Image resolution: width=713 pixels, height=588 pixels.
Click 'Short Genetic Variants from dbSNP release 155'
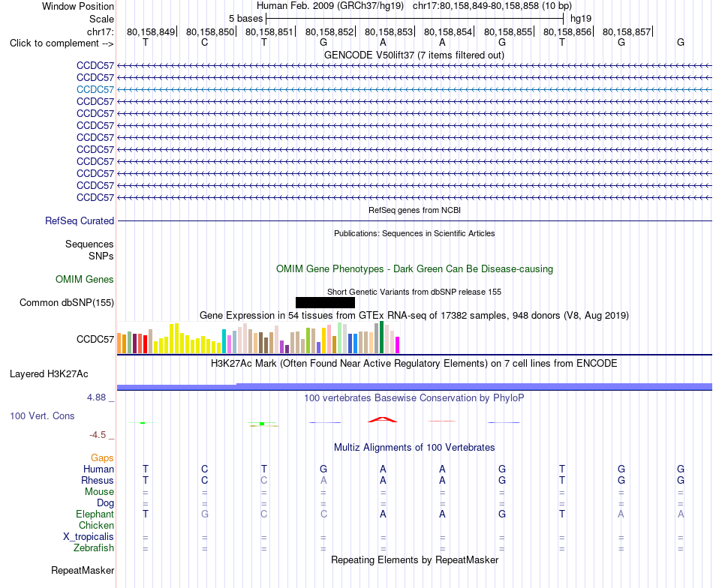click(414, 292)
